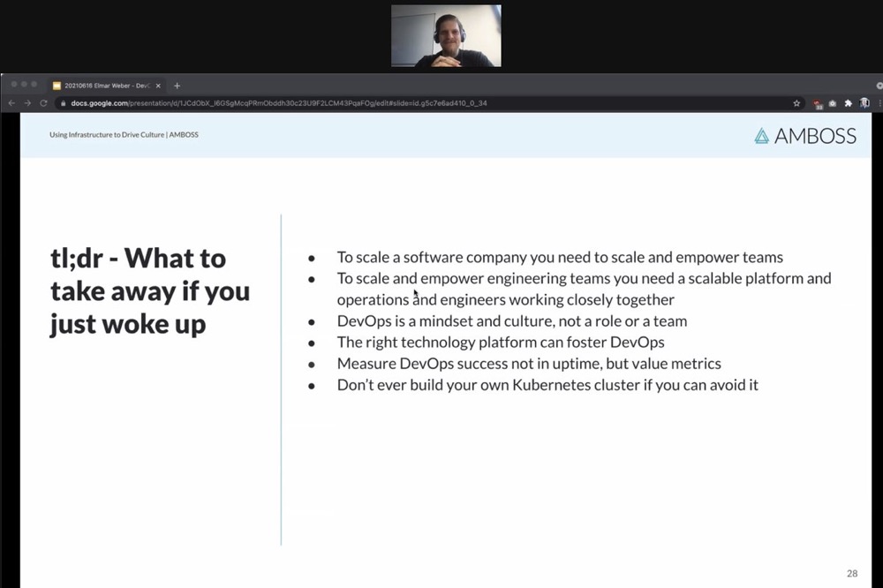Click the speaker's webcam video thumbnail
The image size is (883, 588).
tap(446, 36)
